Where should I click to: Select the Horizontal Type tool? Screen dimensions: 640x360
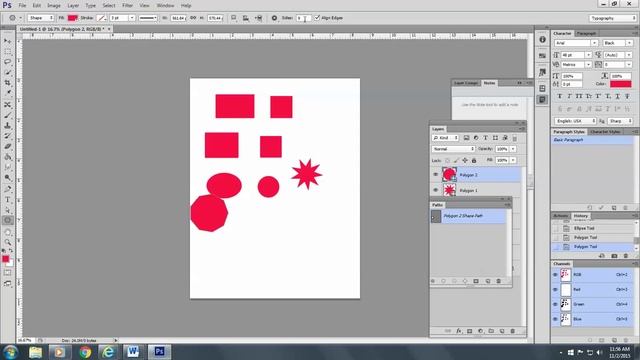7,200
